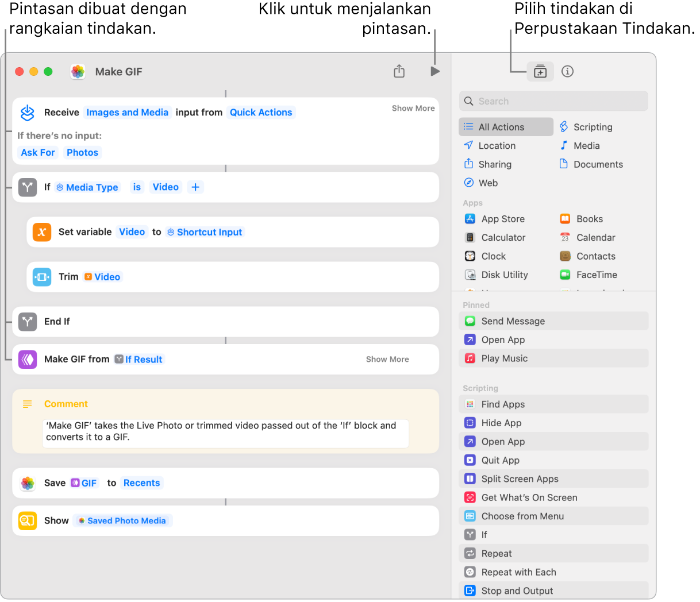Image resolution: width=700 pixels, height=602 pixels.
Task: Change Quick Actions input source
Action: [261, 113]
